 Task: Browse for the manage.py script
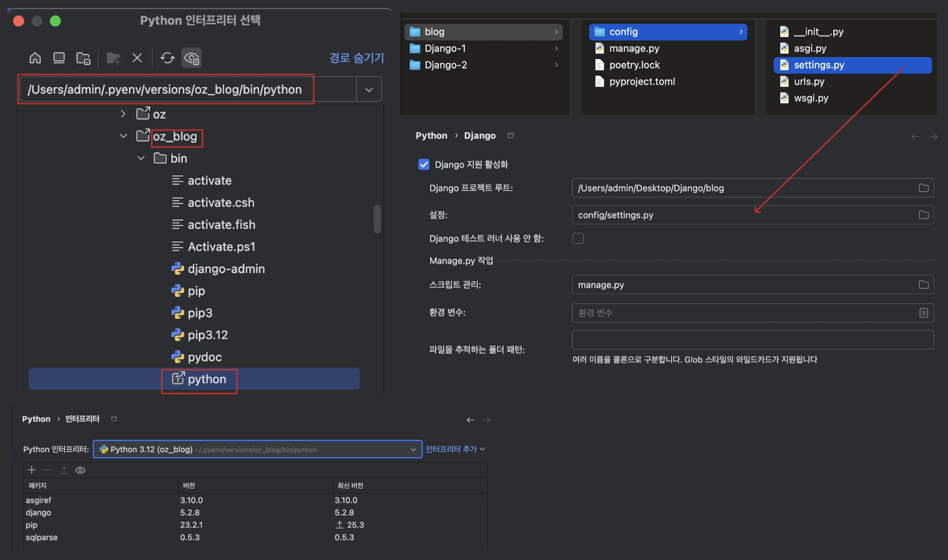[x=924, y=284]
